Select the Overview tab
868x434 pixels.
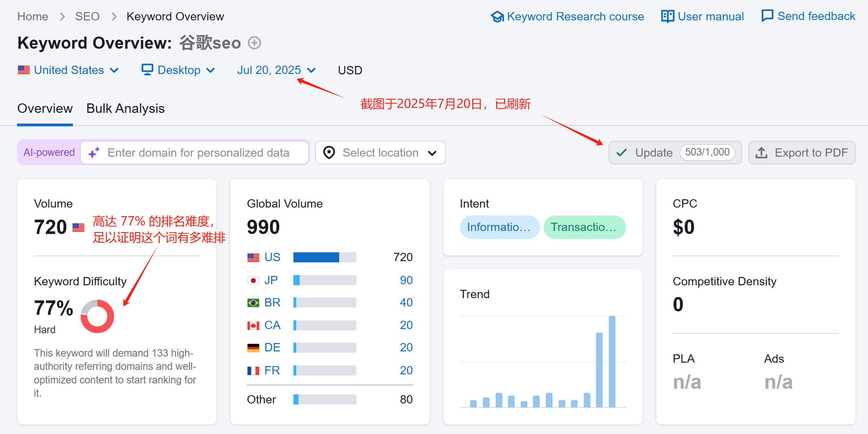point(45,109)
